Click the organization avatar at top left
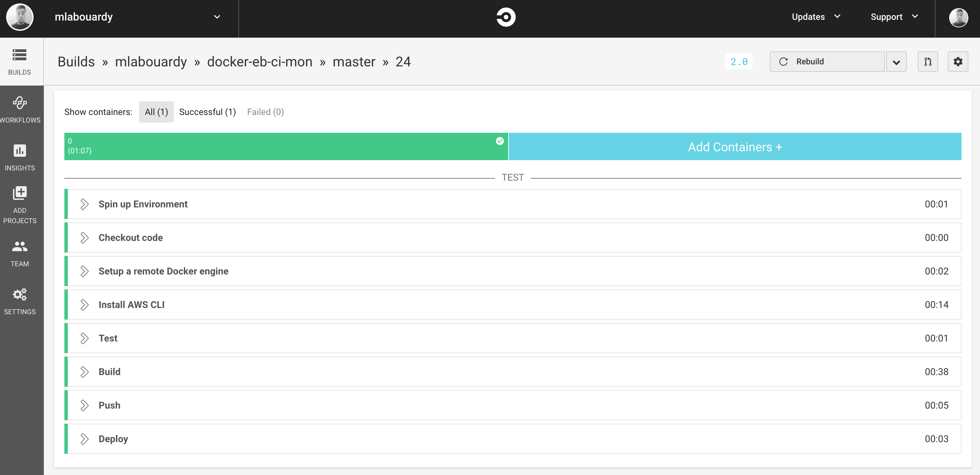The image size is (980, 475). click(x=20, y=17)
